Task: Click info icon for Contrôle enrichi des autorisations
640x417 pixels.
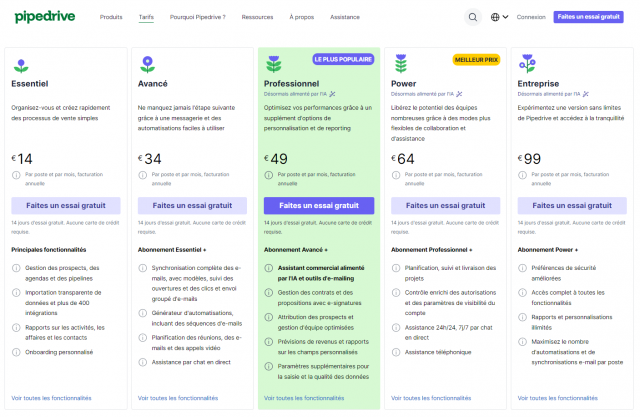Action: tap(396, 293)
